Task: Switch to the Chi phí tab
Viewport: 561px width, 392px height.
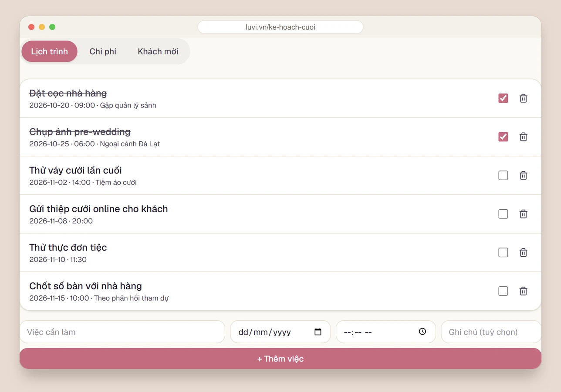Action: pos(103,51)
